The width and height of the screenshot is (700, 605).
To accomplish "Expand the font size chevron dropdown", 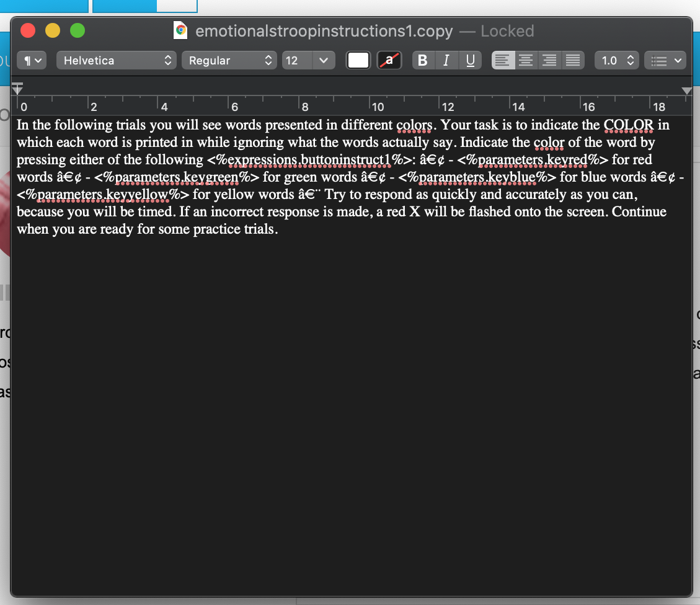I will (324, 60).
